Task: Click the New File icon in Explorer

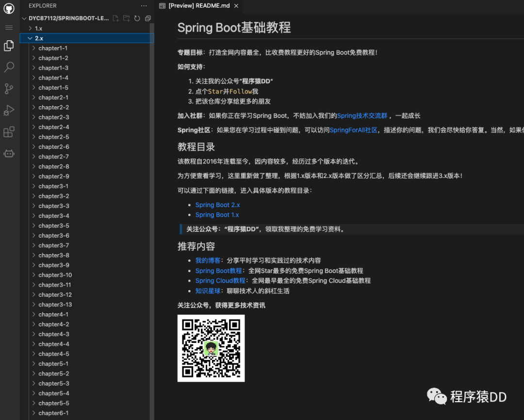Action: (x=116, y=18)
